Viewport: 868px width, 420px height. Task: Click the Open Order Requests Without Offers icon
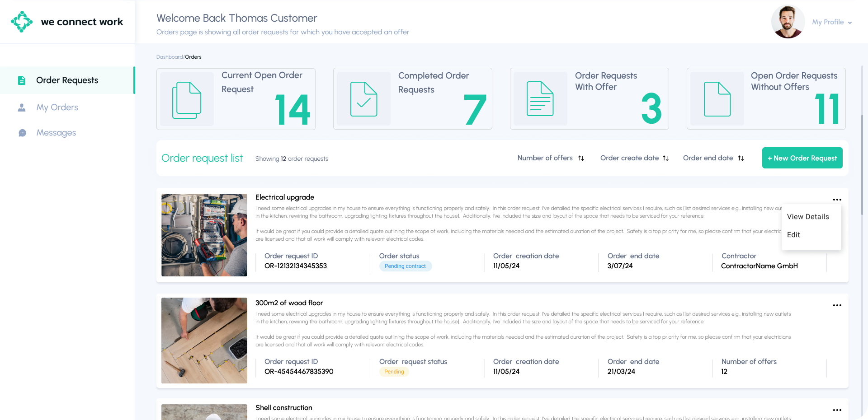click(717, 99)
